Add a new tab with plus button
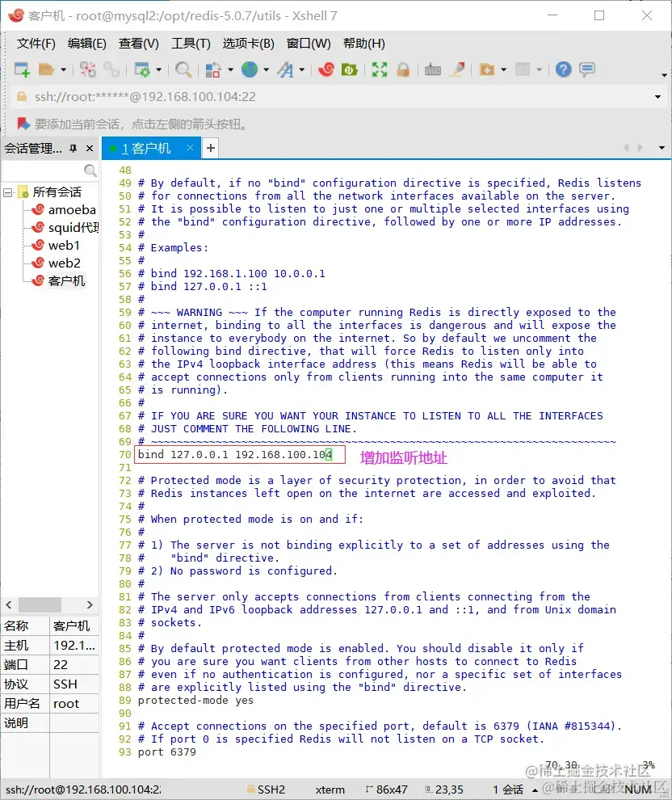672x800 pixels. click(210, 148)
